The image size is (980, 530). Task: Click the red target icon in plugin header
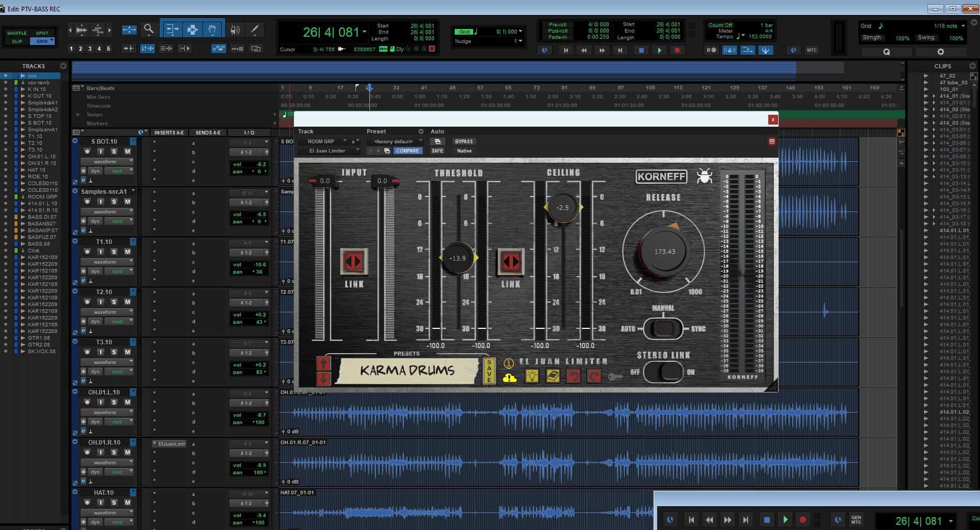pos(772,141)
